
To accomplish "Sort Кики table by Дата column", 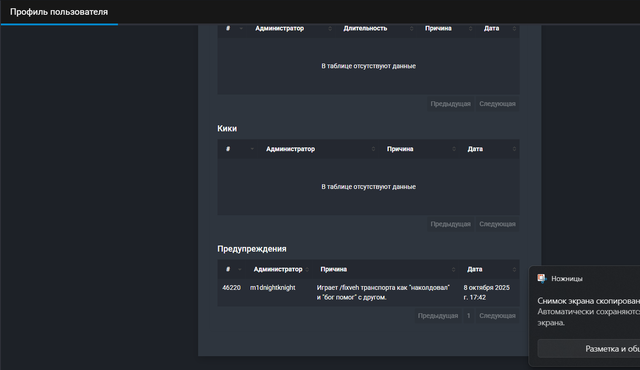I will pyautogui.click(x=490, y=149).
